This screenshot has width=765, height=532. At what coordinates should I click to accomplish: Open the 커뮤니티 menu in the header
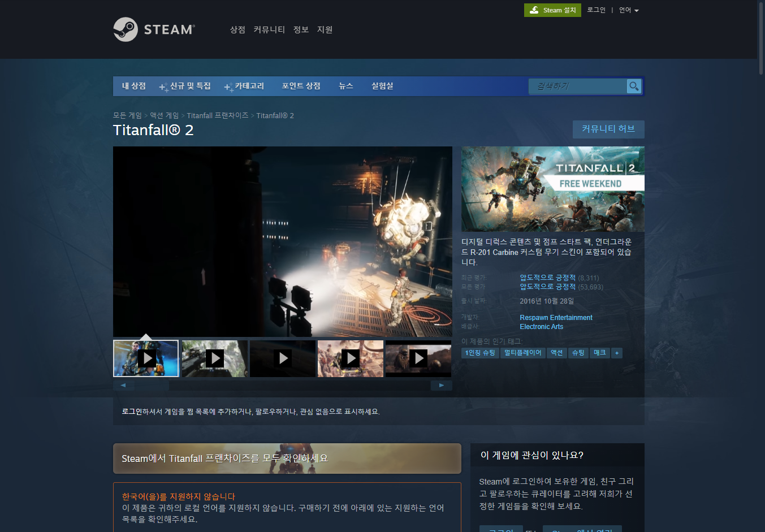(269, 29)
